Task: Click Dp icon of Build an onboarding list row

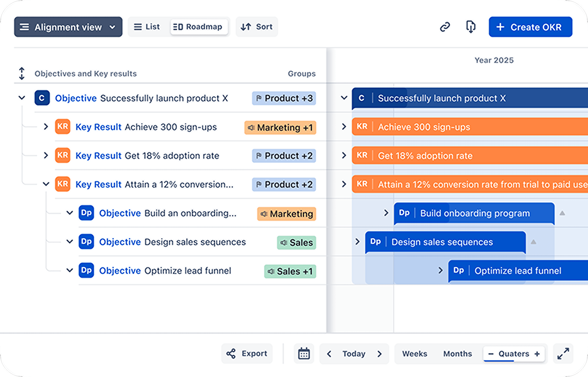Action: [x=86, y=213]
